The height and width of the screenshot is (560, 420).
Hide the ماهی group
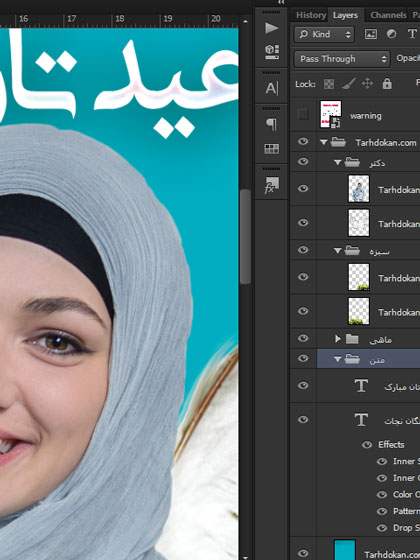[x=303, y=338]
